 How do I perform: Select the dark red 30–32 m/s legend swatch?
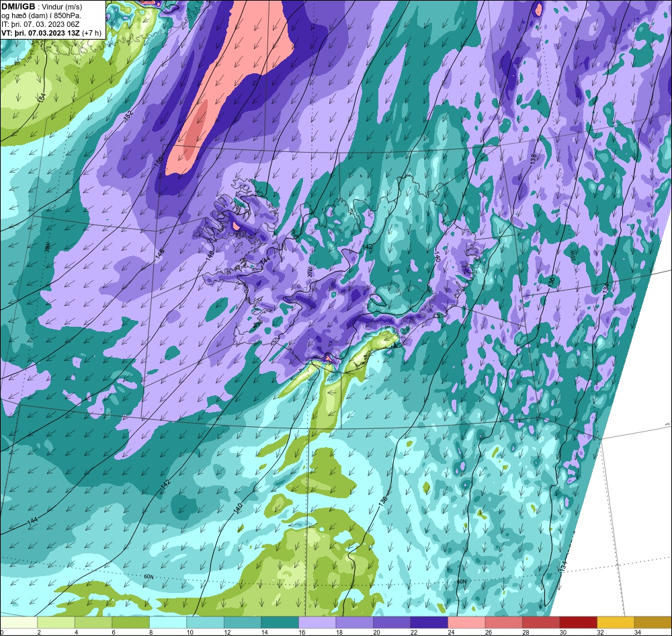[x=578, y=623]
